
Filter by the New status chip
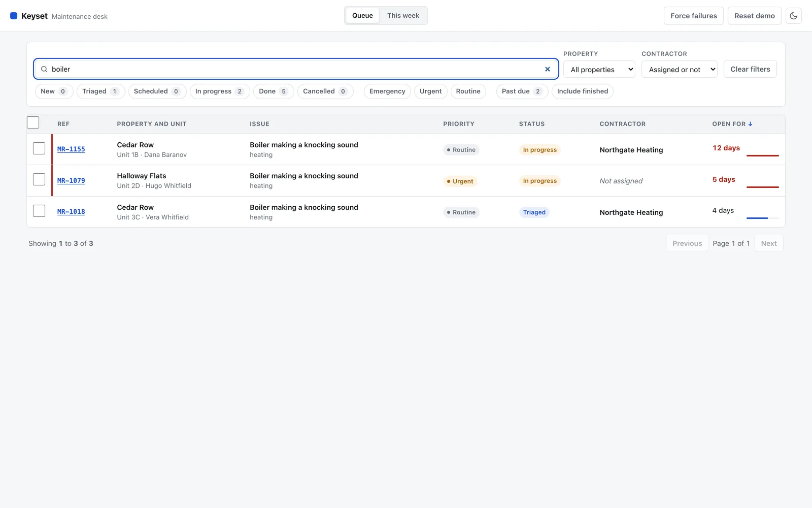point(54,91)
